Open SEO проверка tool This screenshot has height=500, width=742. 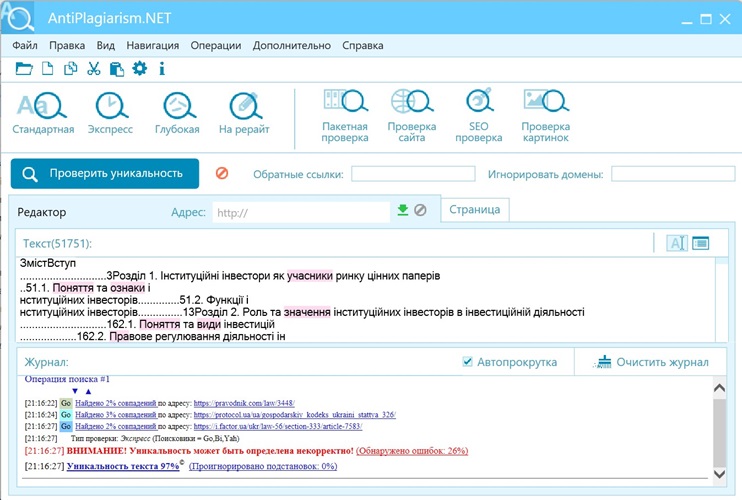click(x=478, y=116)
